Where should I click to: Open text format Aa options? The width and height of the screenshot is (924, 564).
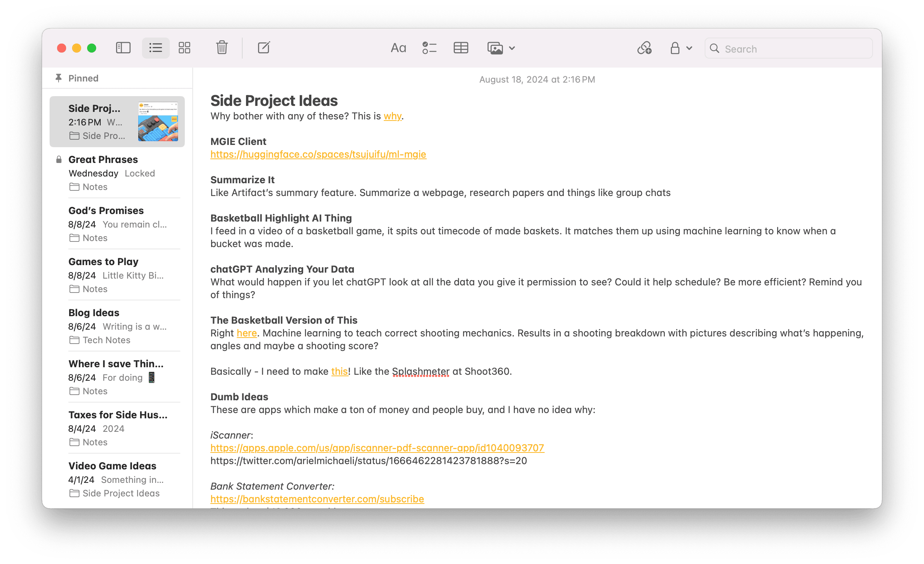tap(399, 48)
